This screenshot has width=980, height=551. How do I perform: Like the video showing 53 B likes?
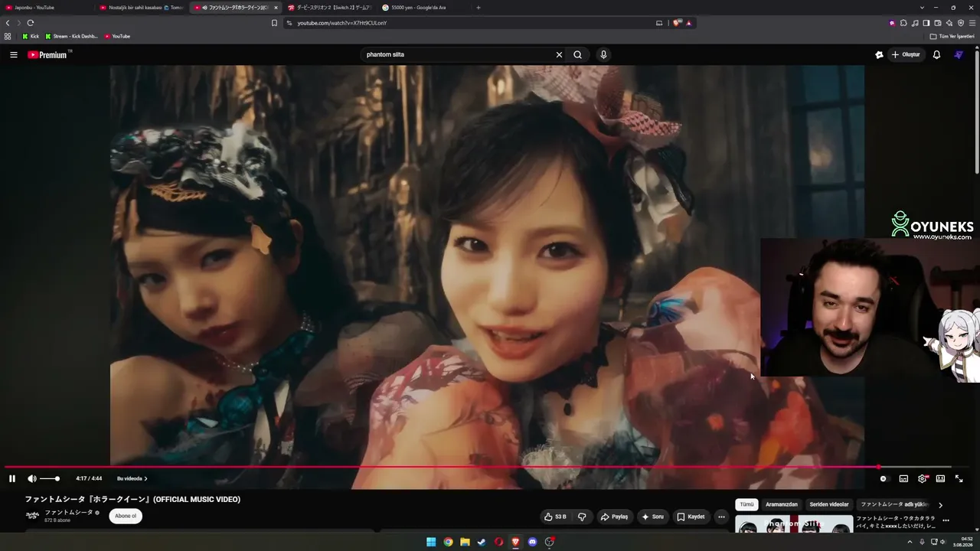[554, 517]
